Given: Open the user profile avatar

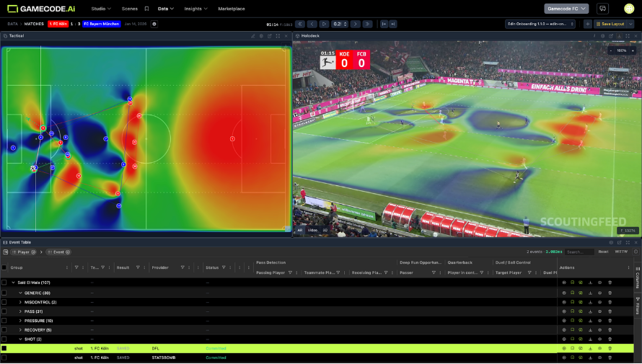Looking at the screenshot, I should (629, 9).
